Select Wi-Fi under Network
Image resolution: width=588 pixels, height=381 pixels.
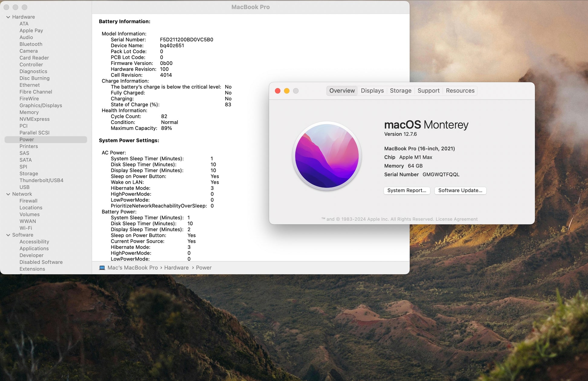pos(26,228)
